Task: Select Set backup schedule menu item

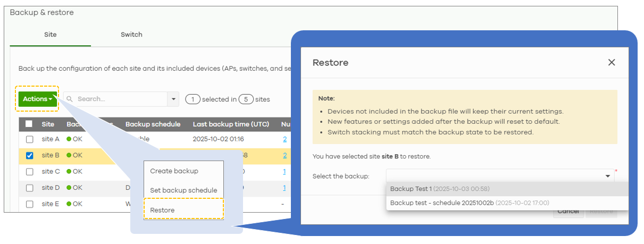Action: [x=183, y=190]
